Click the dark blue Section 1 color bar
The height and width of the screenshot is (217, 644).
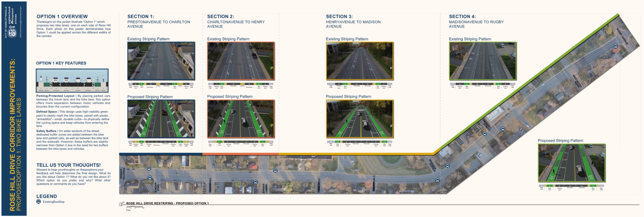coord(160,154)
